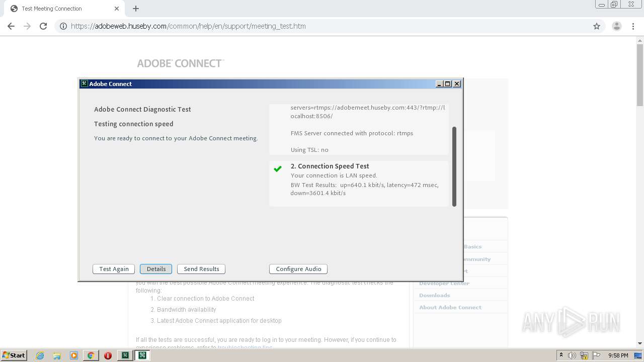The image size is (644, 362).
Task: Open Opera browser from taskbar
Action: click(108, 355)
